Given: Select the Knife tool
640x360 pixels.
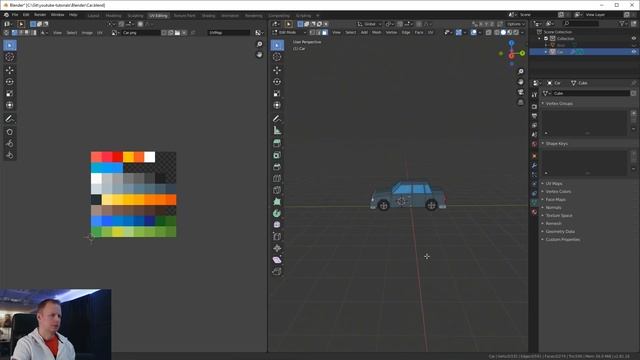Looking at the screenshot, I should tap(277, 190).
